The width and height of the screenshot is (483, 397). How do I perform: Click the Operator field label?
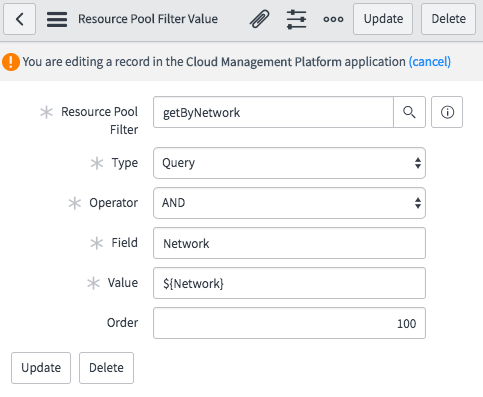point(113,203)
